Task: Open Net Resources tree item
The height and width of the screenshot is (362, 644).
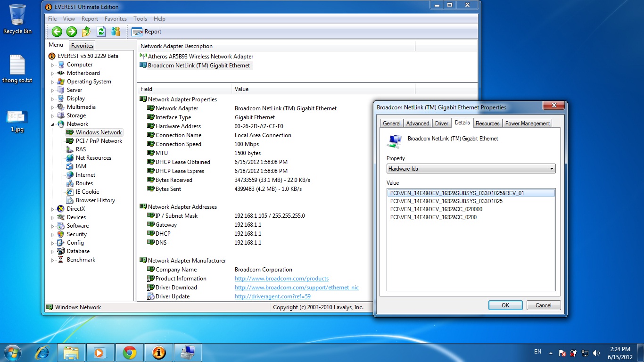Action: click(93, 158)
